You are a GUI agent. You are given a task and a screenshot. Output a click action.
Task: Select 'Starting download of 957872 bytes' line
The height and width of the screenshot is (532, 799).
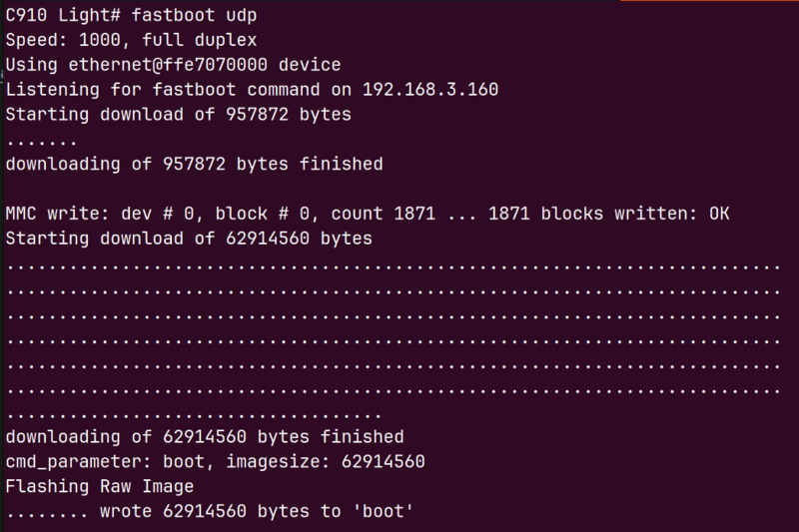pyautogui.click(x=179, y=115)
